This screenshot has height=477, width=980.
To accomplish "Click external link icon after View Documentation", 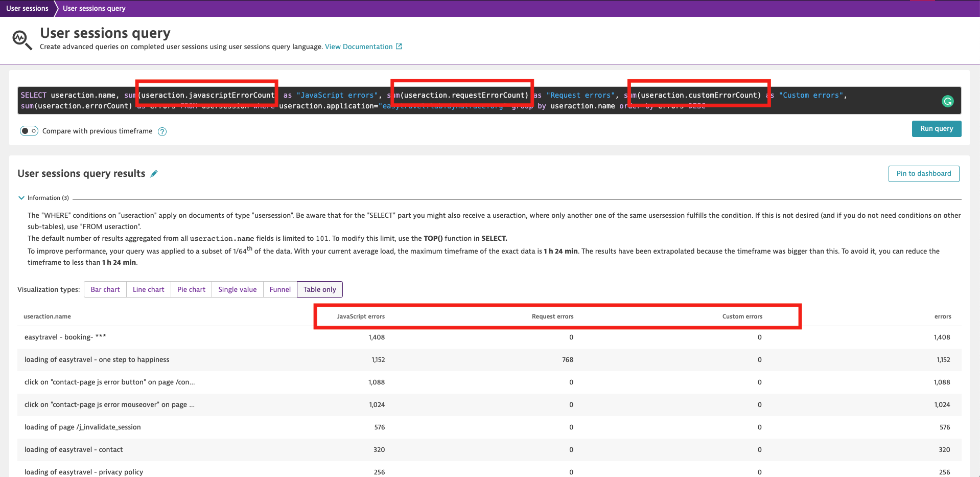I will click(399, 47).
